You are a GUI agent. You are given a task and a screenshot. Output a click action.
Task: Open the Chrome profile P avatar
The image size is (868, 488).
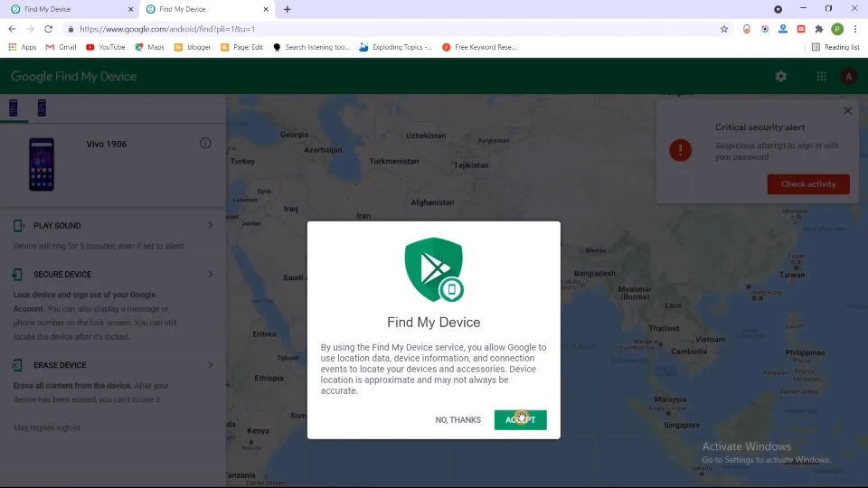click(837, 29)
